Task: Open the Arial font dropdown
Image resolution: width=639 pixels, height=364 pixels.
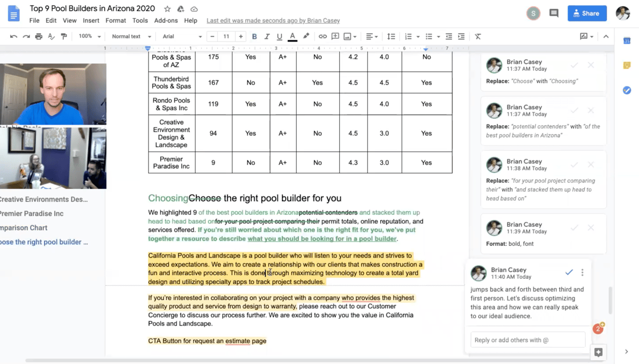Action: (x=182, y=36)
